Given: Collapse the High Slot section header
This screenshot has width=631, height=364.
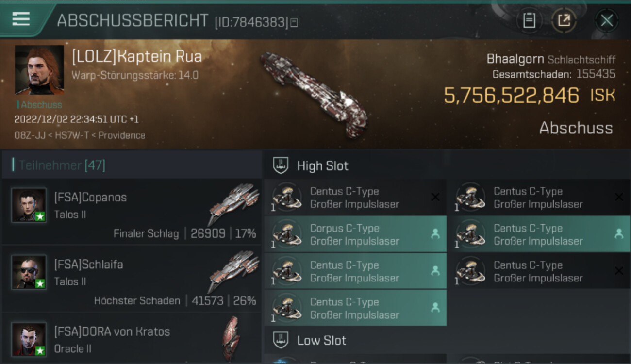Looking at the screenshot, I should (322, 166).
